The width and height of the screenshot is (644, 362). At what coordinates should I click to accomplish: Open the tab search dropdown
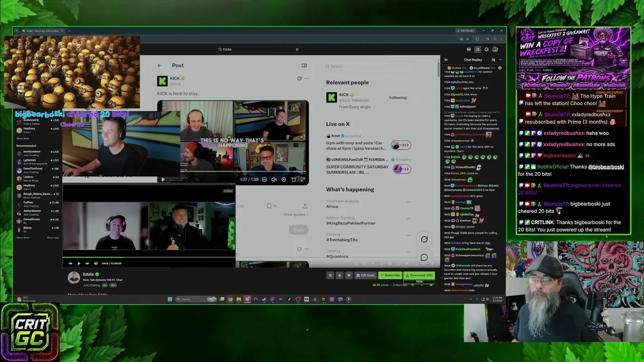[17, 31]
